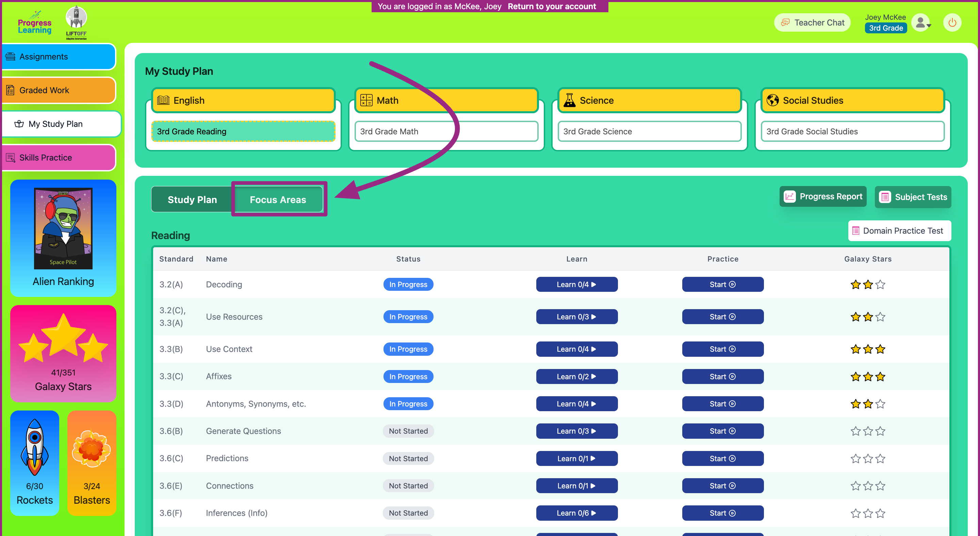Click the galaxy stars for Use Context
Screen dimensions: 980x536
(868, 349)
